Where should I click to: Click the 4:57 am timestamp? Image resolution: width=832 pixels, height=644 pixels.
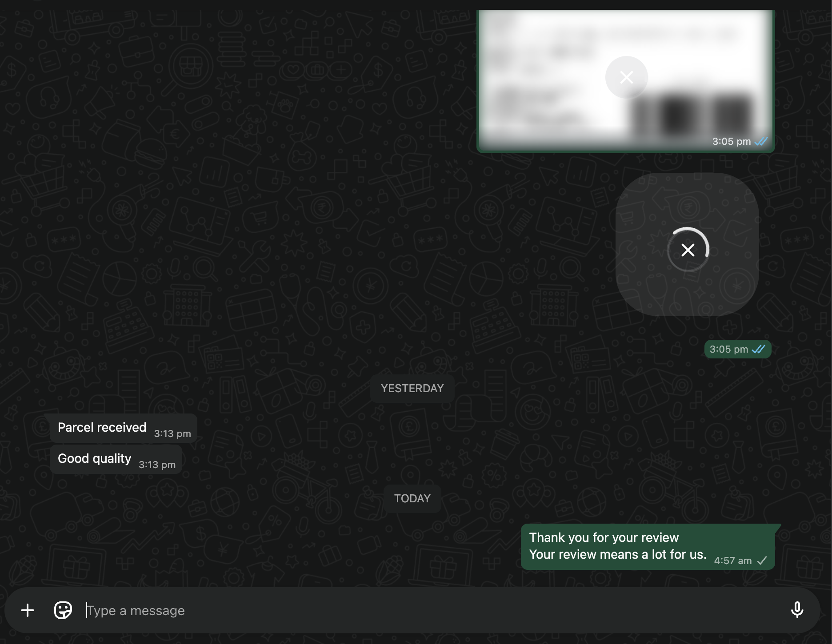click(732, 561)
